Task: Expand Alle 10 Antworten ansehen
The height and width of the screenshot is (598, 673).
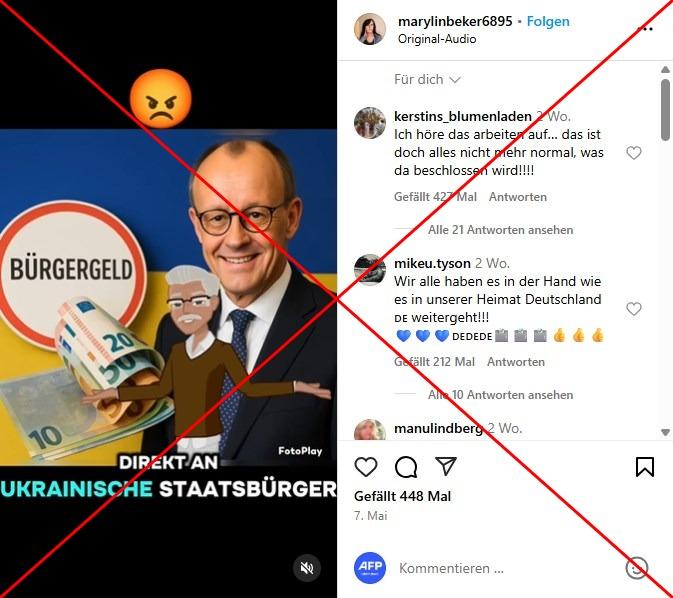Action: coord(500,395)
